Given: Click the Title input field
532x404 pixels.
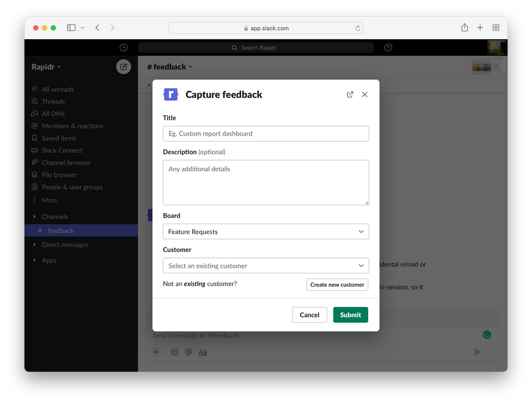Looking at the screenshot, I should (266, 133).
